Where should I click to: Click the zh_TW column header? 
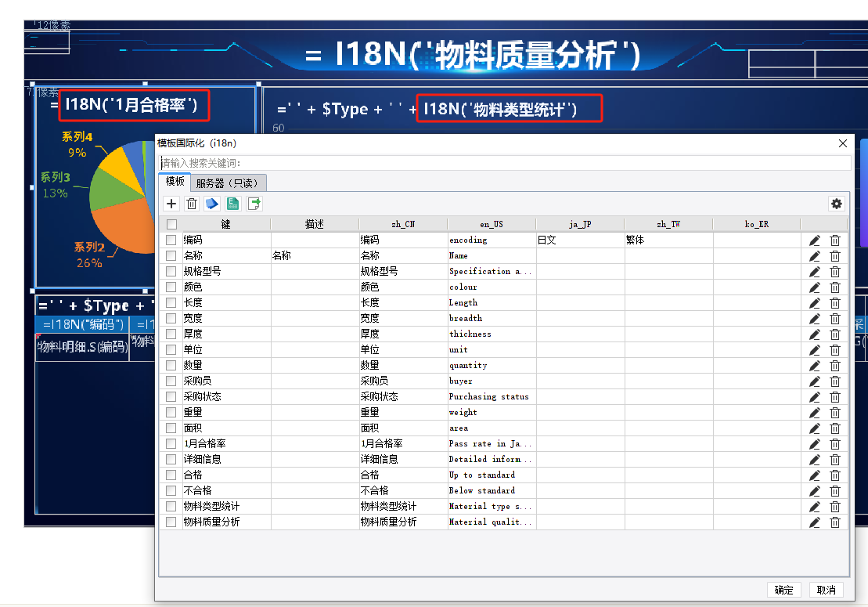click(x=668, y=224)
